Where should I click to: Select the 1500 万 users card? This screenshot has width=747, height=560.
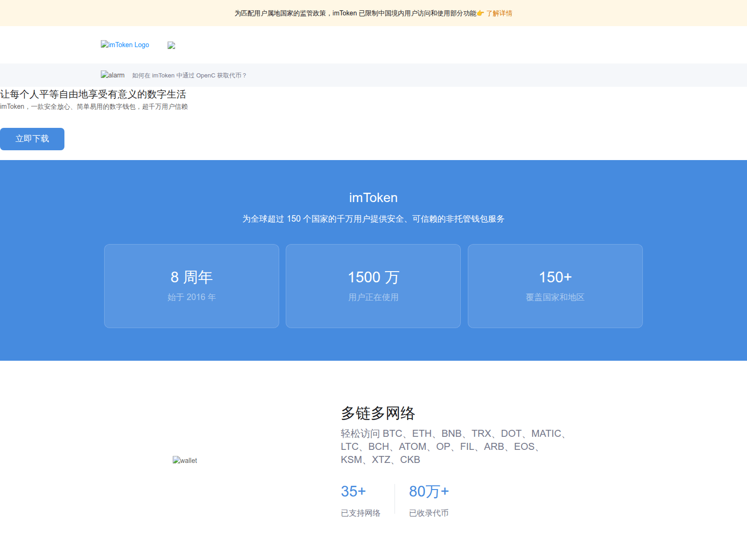373,286
